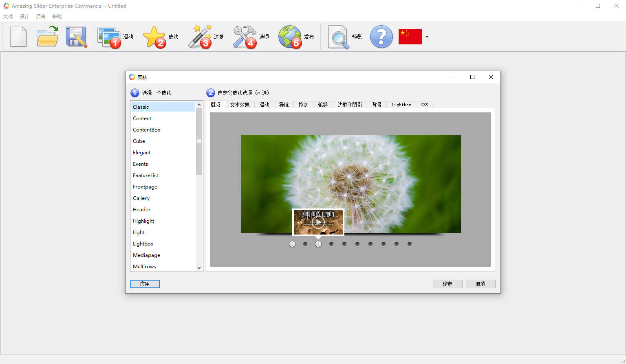Click step 5 发布 globe icon
Screen dimensions: 626x364
290,37
